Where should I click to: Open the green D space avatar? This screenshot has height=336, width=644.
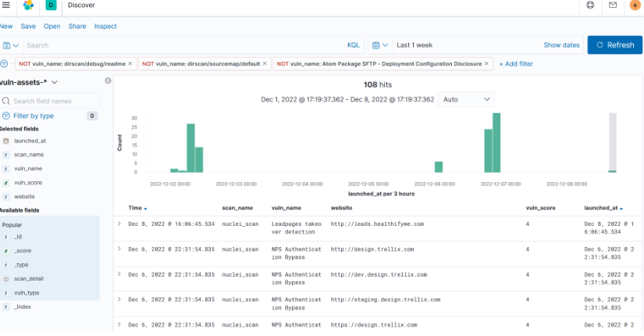point(51,5)
